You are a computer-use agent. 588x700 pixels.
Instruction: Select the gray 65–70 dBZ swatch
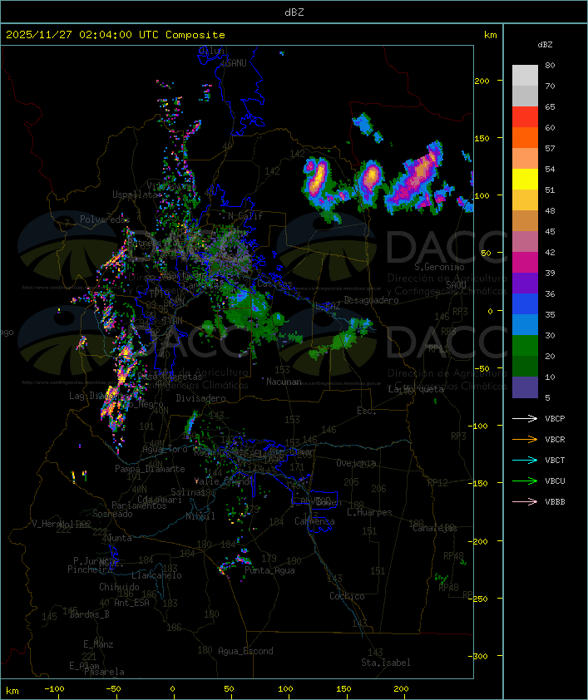click(x=525, y=96)
